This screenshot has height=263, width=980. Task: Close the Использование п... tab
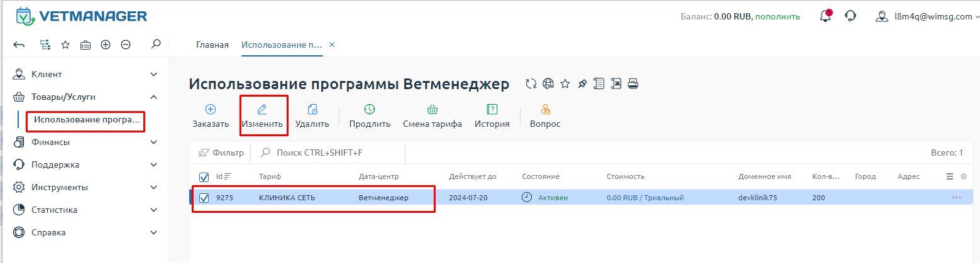[x=332, y=45]
